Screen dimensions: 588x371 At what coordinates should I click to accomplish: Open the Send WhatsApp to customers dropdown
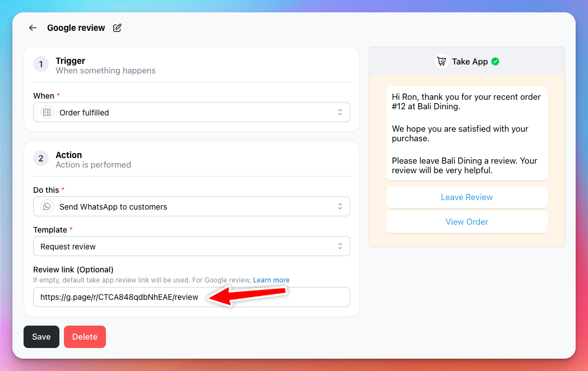[192, 206]
